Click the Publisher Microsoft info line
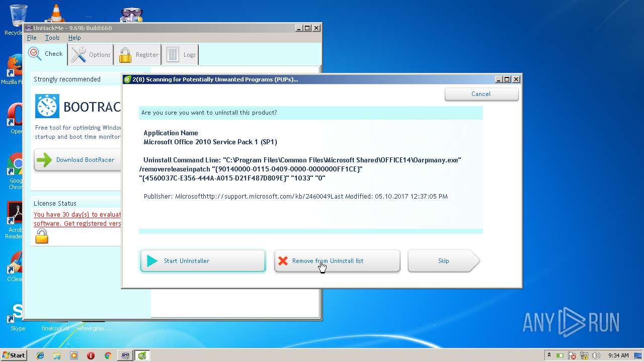The image size is (644, 362). [295, 197]
